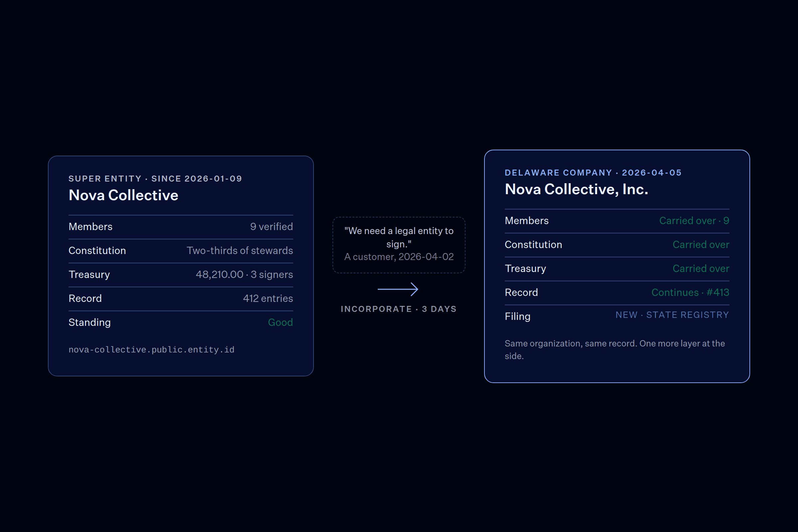798x532 pixels.
Task: Select 'A customer, 2026-04-02' attribution
Action: click(399, 256)
